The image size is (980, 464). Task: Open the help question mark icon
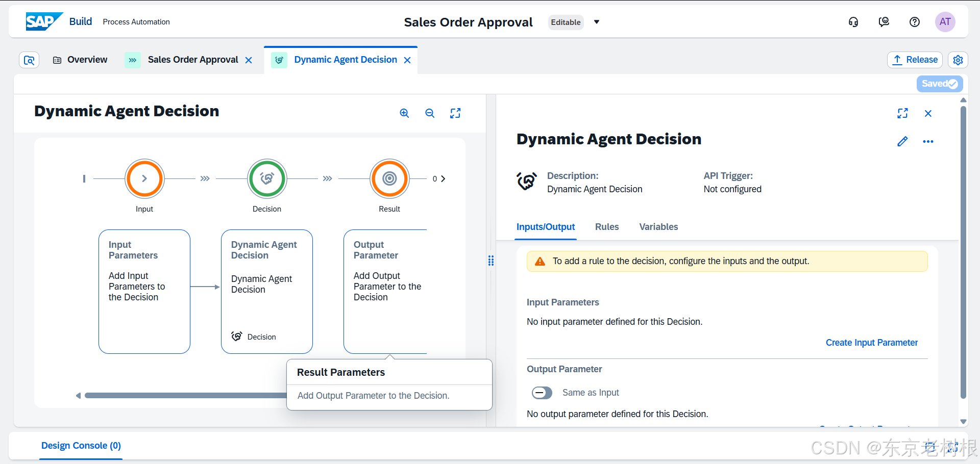(915, 22)
